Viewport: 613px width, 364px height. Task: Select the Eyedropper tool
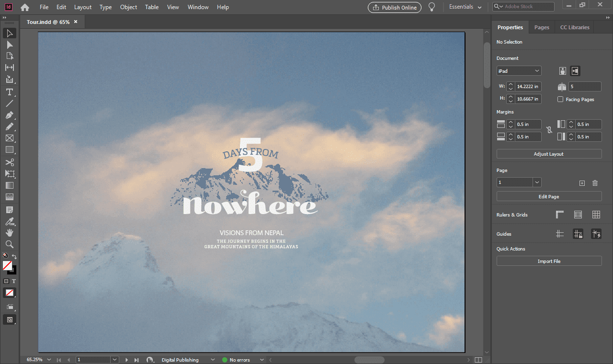click(x=10, y=221)
